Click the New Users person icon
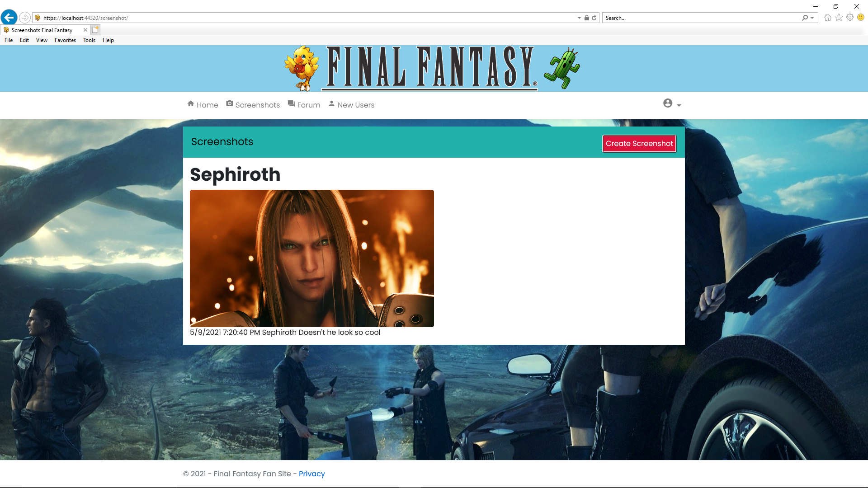 [x=332, y=103]
